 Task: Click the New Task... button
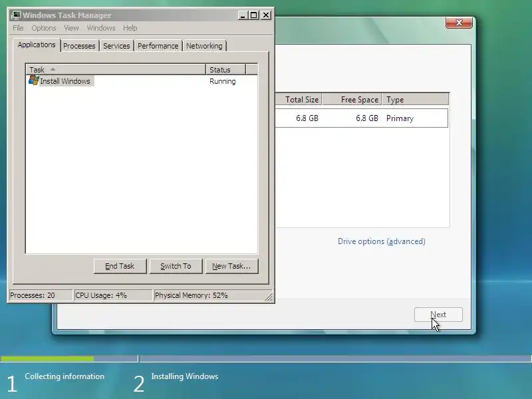231,266
